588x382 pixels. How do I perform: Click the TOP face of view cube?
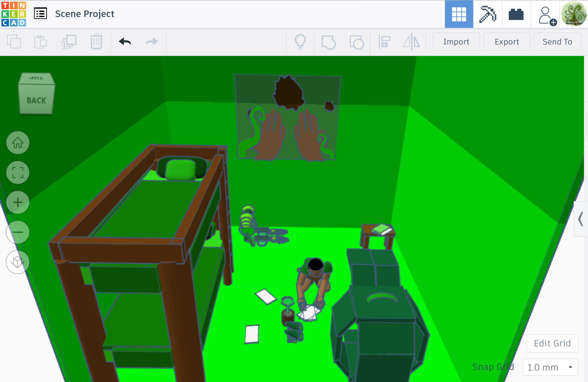pyautogui.click(x=36, y=78)
